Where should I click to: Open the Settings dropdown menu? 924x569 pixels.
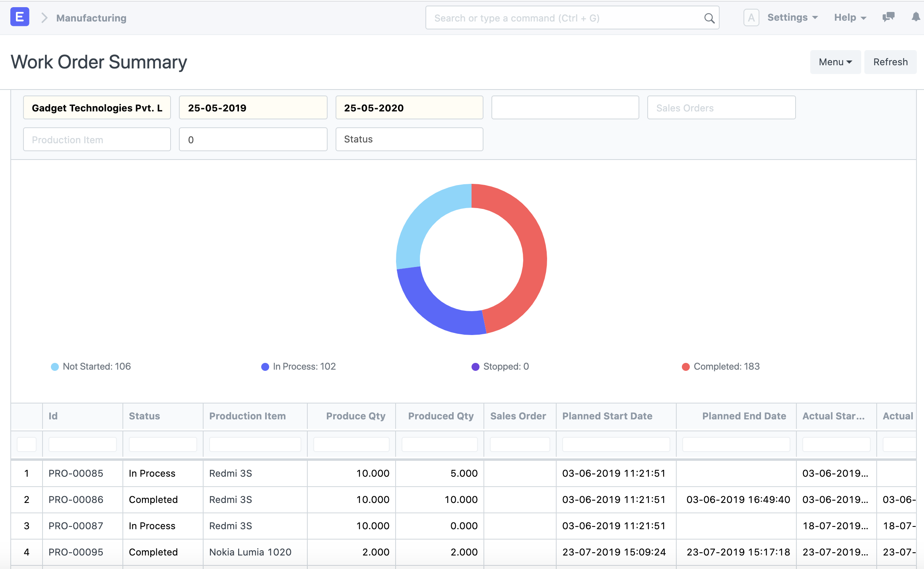792,18
